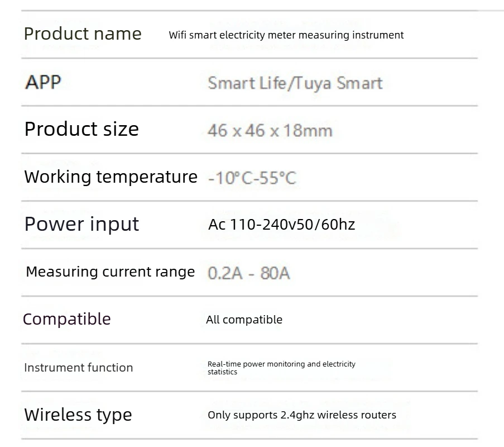
Task: Select the "Wifi smart electricity meter measuring instrument" text
Action: coord(286,35)
